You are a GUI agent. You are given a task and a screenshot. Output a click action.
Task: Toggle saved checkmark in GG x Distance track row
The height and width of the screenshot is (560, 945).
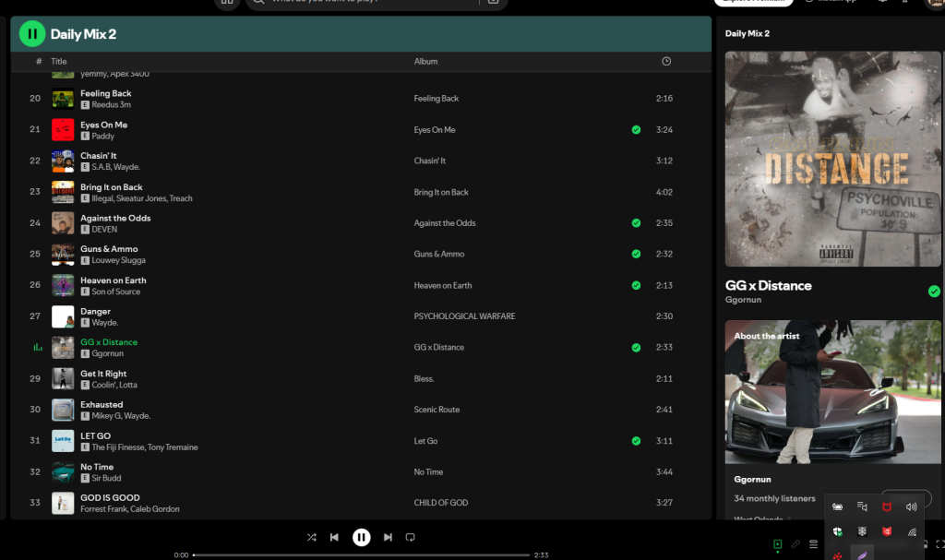(x=636, y=347)
